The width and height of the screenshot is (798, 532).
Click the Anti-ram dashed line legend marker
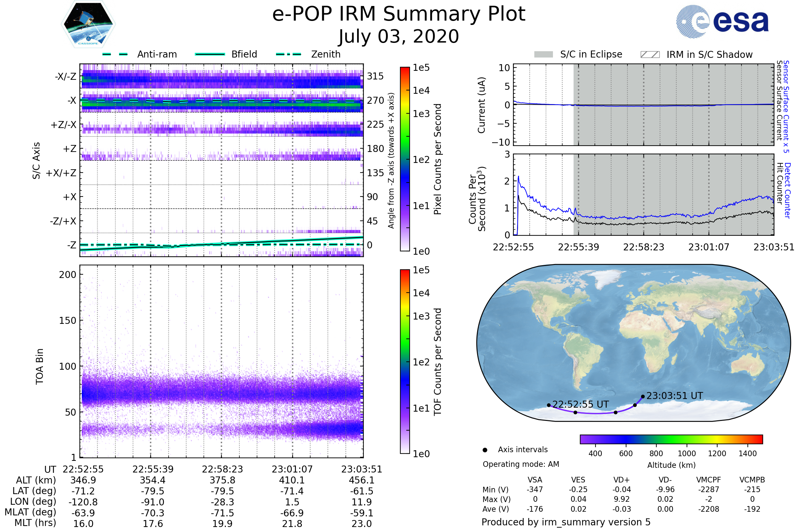coord(115,54)
